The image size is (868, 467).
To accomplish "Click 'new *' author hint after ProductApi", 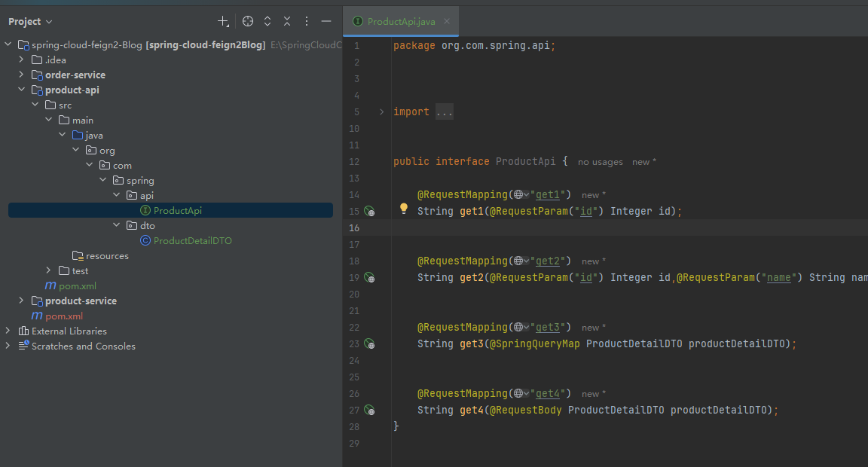I will point(644,162).
